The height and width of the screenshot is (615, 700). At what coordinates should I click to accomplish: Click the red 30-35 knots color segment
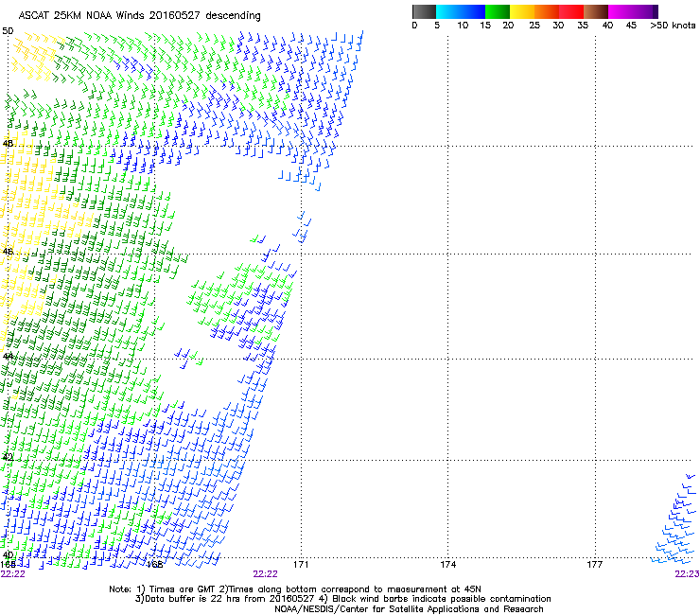[x=571, y=11]
